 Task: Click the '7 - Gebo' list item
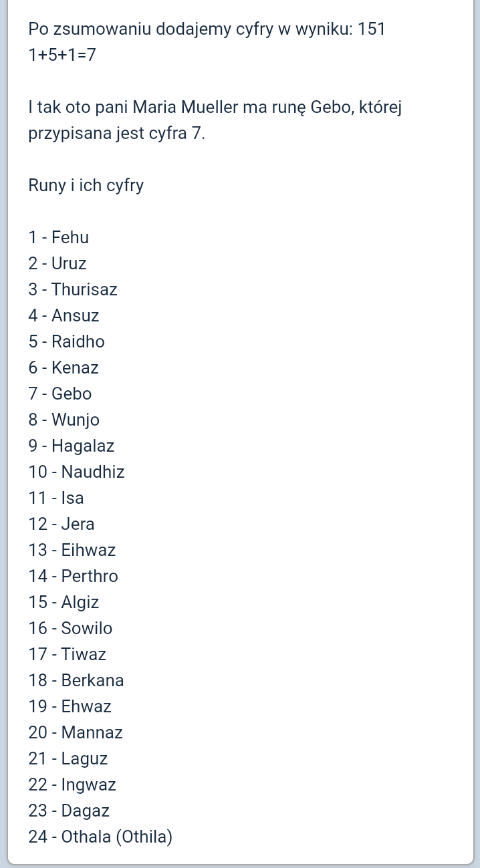click(60, 394)
